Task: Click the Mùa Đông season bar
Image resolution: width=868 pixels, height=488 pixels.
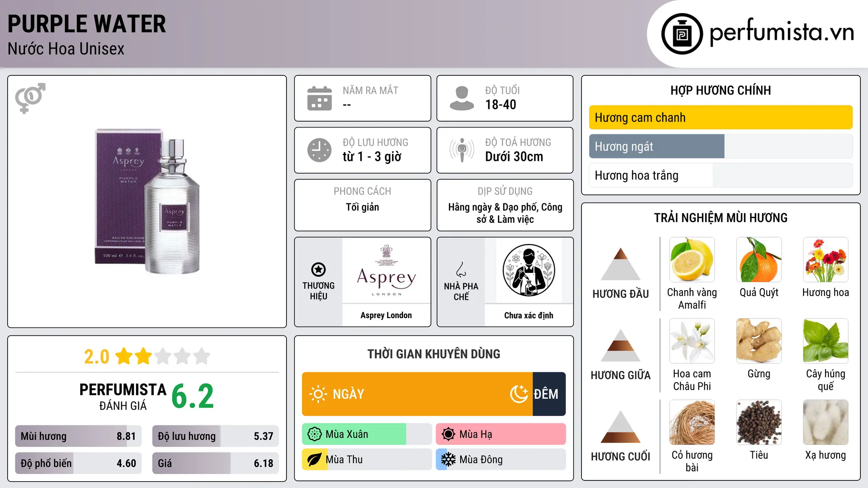Action: [501, 460]
